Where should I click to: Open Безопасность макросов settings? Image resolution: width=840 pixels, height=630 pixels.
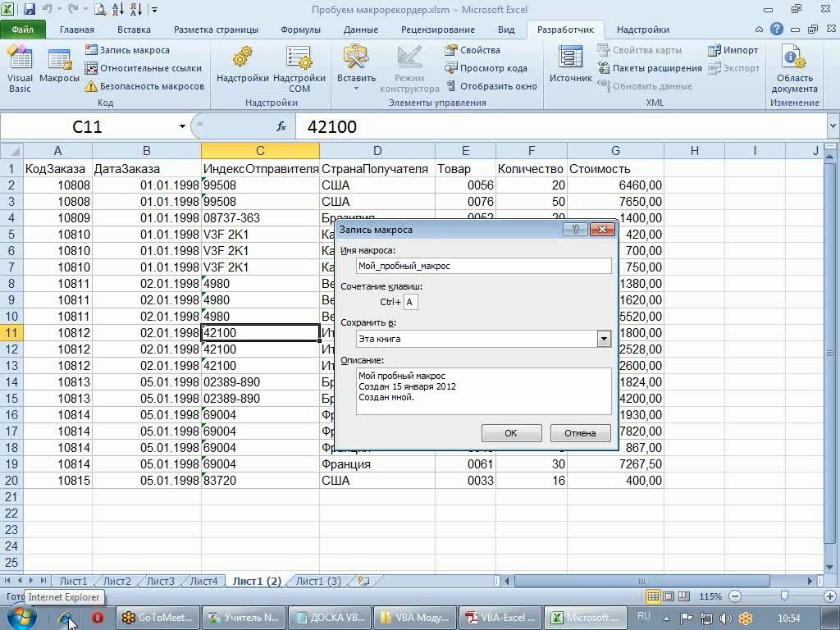point(144,86)
